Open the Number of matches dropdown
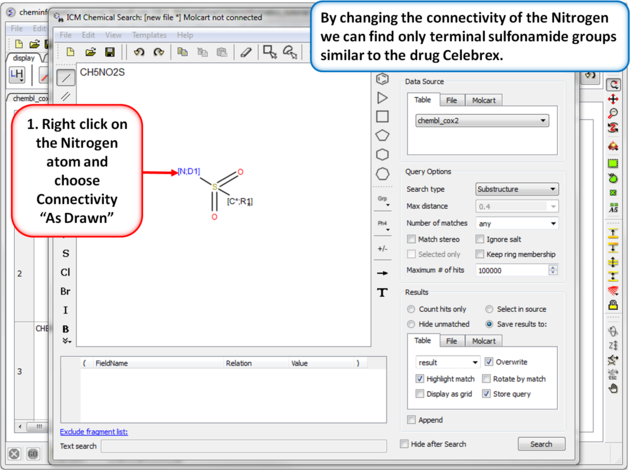Viewport: 630px width, 470px height. (516, 223)
